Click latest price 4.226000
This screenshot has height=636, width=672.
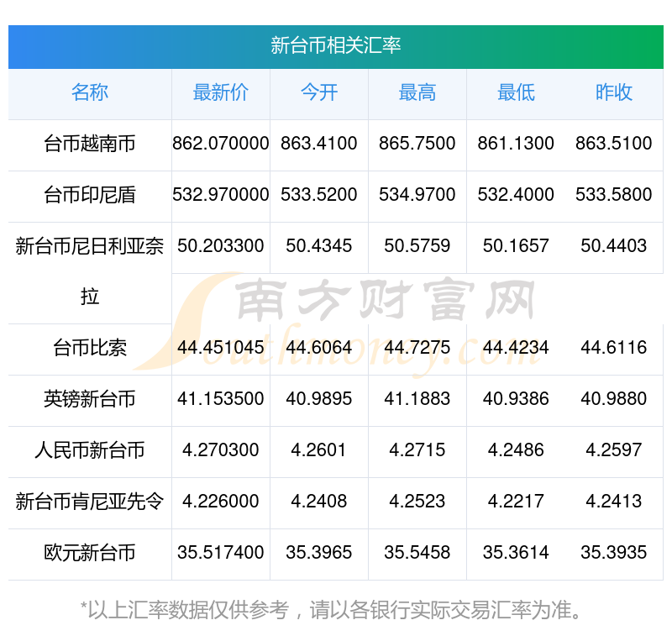tap(221, 502)
